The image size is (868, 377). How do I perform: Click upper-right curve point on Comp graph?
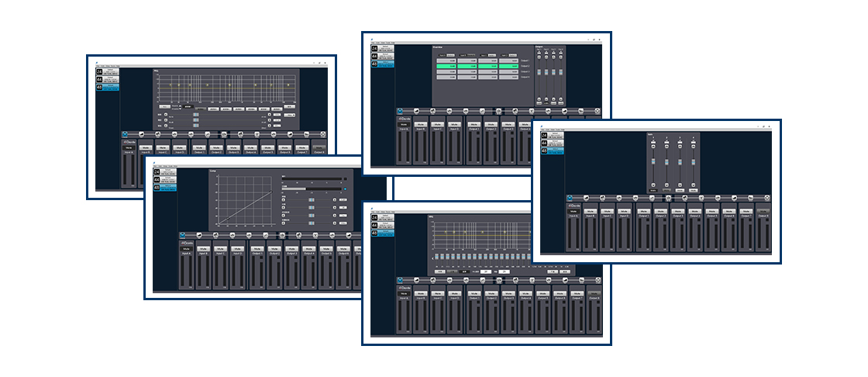[x=270, y=192]
